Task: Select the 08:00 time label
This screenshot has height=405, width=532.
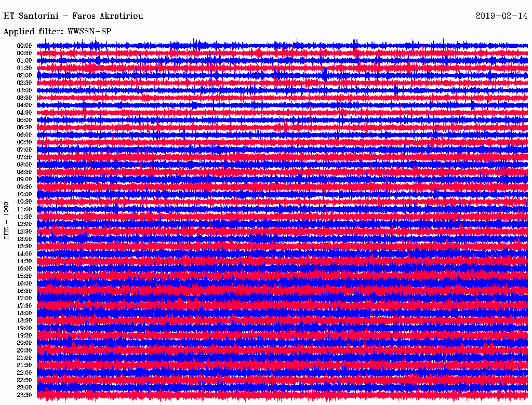Action: coord(24,165)
